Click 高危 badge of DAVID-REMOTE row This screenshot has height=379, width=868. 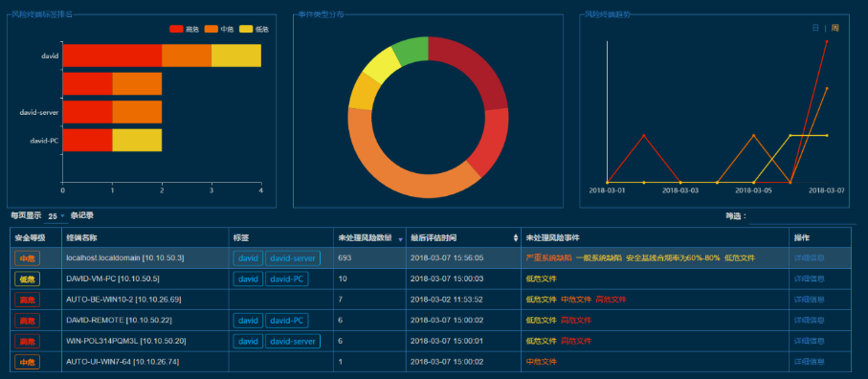pos(27,321)
